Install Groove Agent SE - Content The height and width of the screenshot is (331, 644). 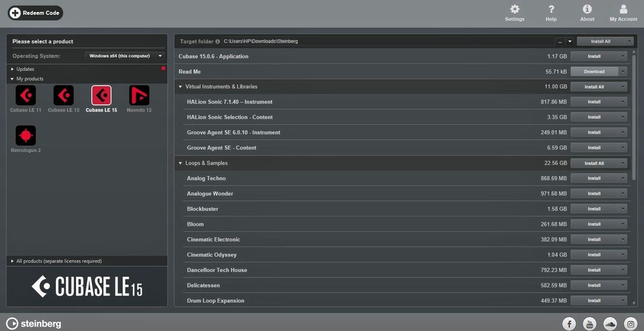[594, 148]
